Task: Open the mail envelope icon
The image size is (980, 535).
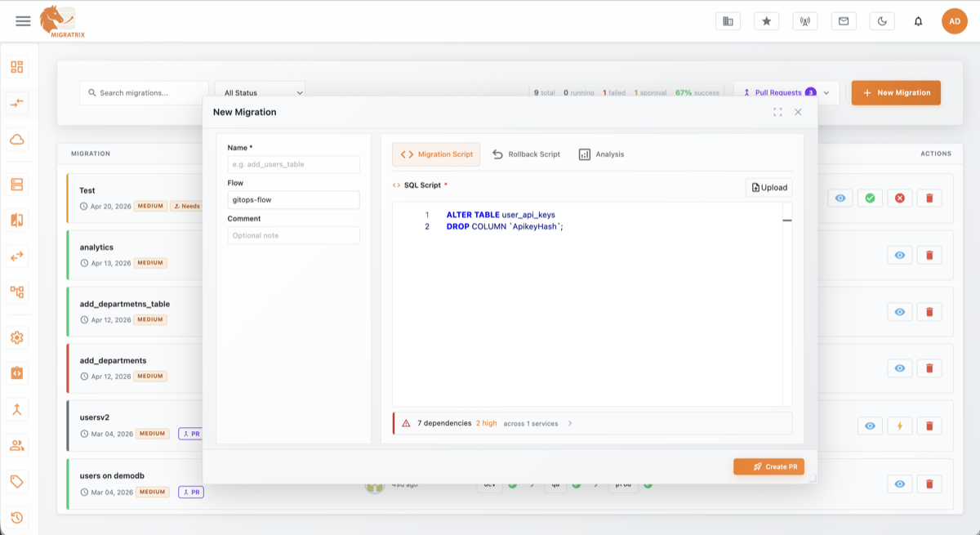Action: tap(844, 21)
